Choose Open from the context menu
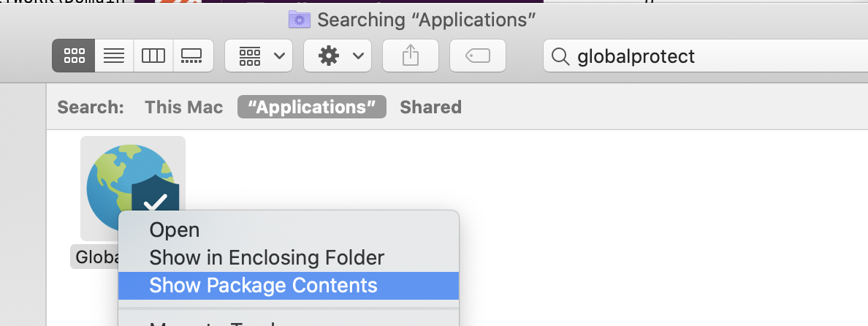 pos(175,230)
